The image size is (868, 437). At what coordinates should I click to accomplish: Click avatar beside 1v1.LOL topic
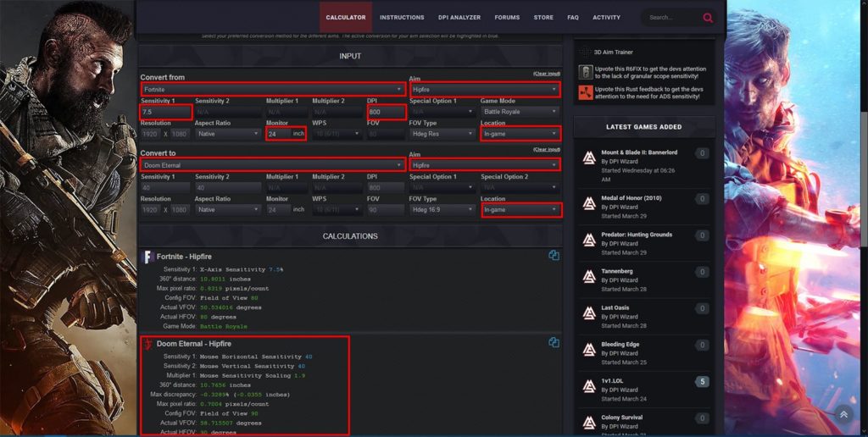[589, 386]
